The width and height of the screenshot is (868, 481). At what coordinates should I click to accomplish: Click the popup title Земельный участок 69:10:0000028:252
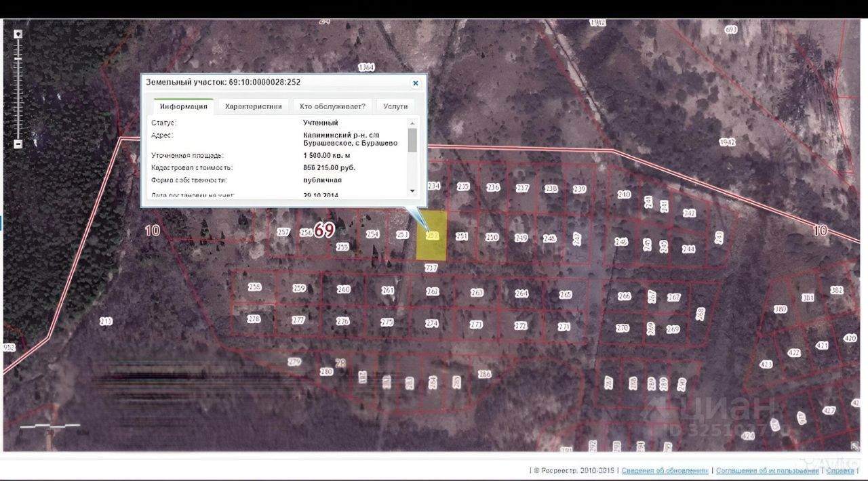pyautogui.click(x=223, y=83)
